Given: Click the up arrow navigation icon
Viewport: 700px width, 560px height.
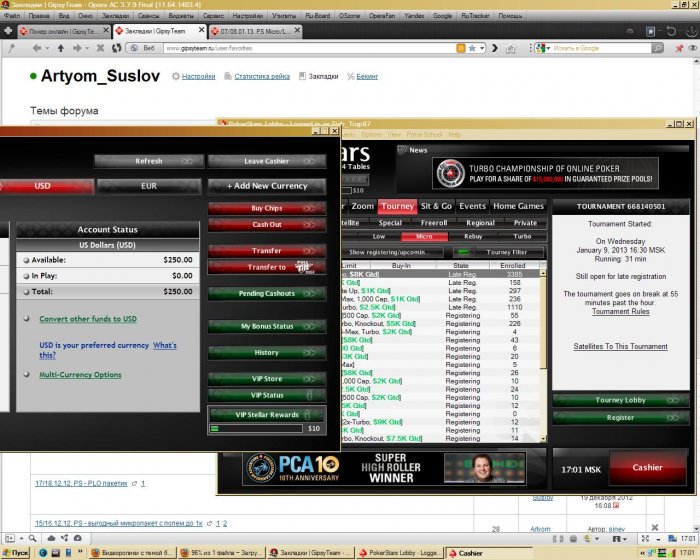Looking at the screenshot, I should click(61, 48).
